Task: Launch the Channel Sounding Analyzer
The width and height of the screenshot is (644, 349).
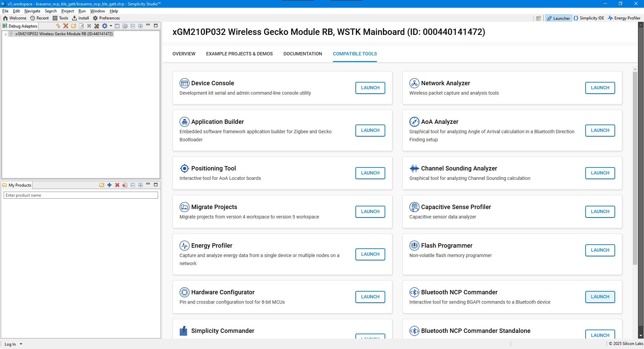Action: click(600, 173)
